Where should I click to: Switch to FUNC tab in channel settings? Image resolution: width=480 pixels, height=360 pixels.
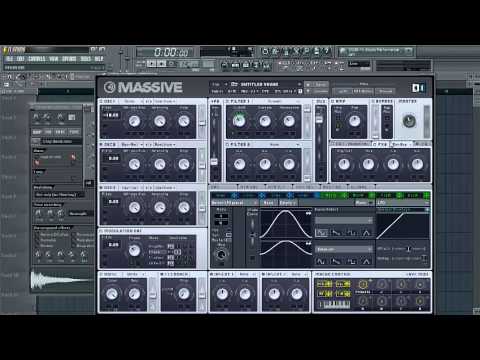[74, 132]
